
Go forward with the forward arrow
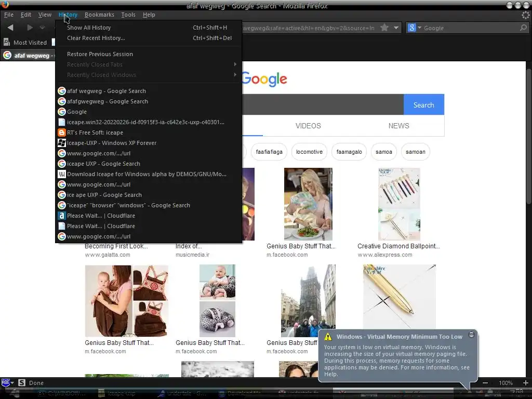30,28
